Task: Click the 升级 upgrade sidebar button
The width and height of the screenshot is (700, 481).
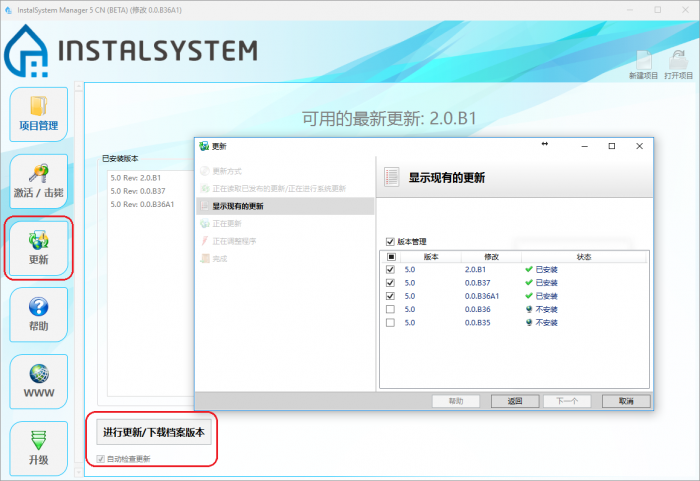Action: click(40, 448)
